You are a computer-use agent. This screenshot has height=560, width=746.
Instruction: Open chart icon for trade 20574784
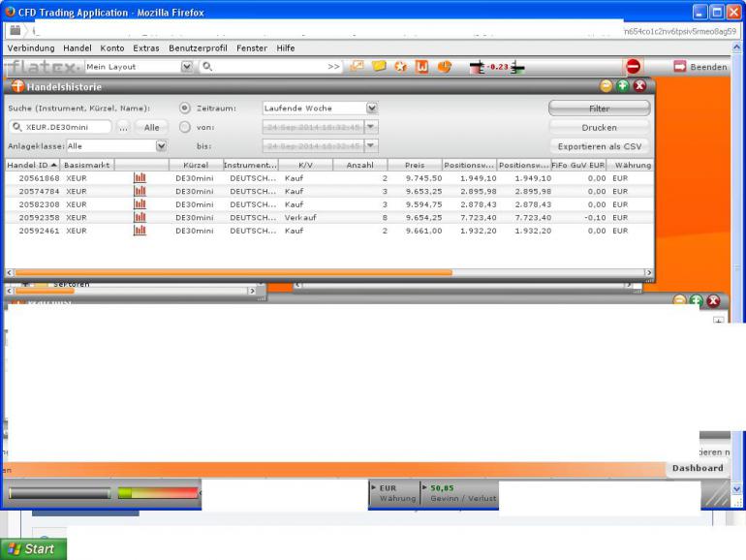pyautogui.click(x=140, y=191)
